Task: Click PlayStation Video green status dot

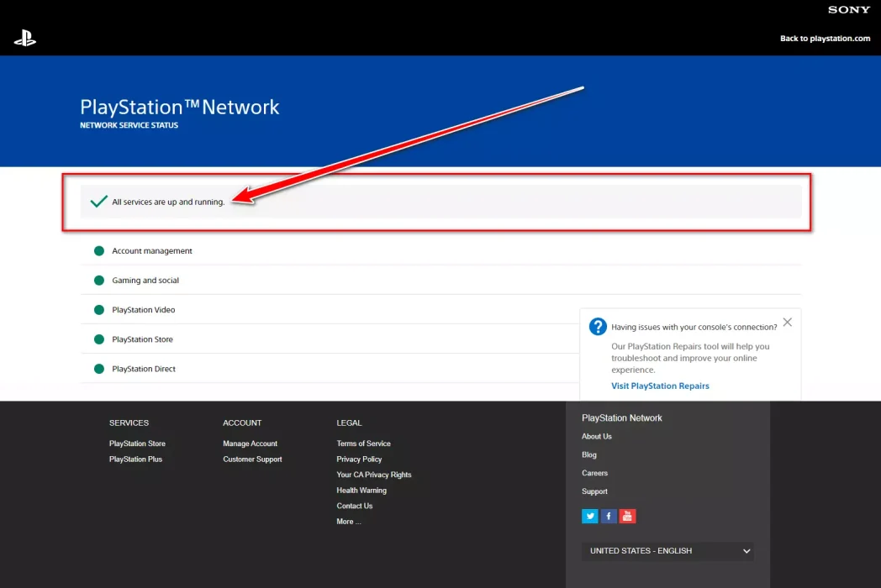Action: pos(99,310)
